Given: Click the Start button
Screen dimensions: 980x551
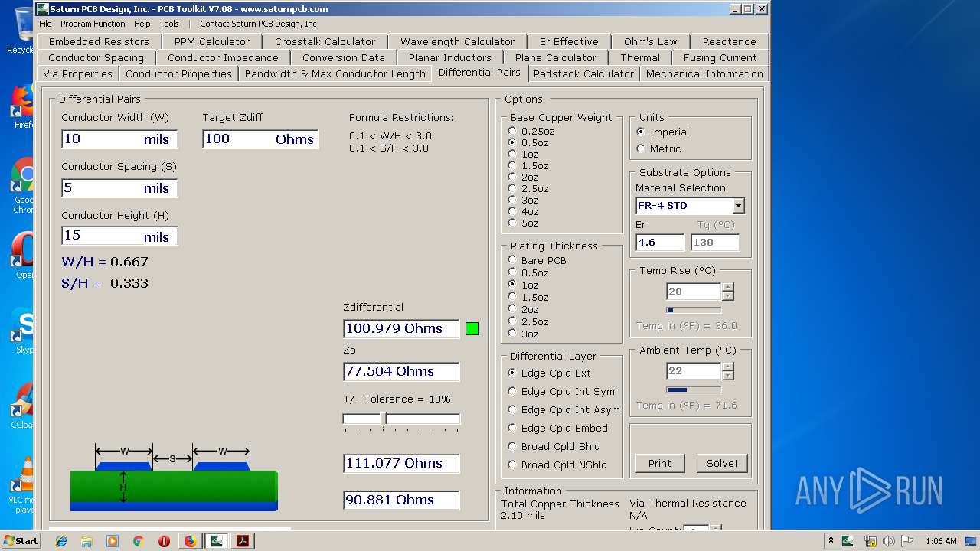Looking at the screenshot, I should [x=21, y=541].
